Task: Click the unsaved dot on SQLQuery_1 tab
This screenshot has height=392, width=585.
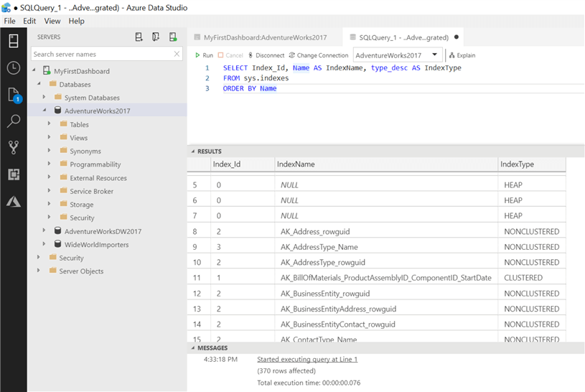Action: tap(457, 37)
